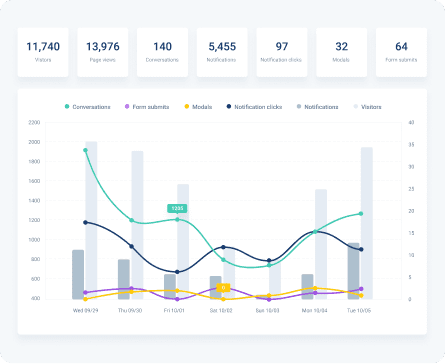Screen dimensions: 445x364
Task: Open the 64 Form submits card
Action: click(x=401, y=52)
